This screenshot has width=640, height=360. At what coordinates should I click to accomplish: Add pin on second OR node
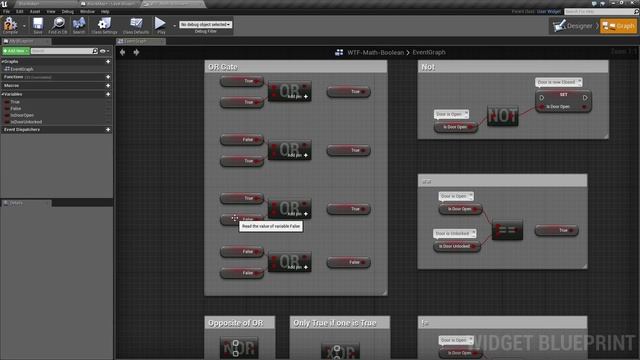tap(306, 156)
